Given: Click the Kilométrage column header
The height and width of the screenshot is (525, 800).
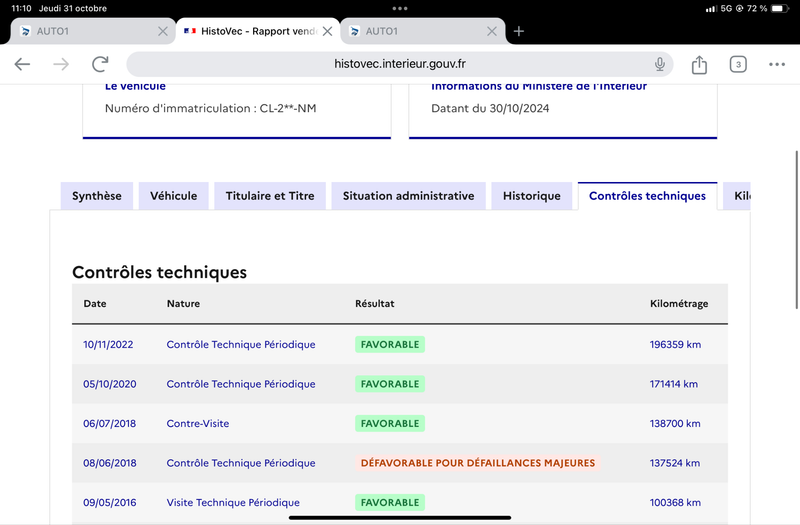Looking at the screenshot, I should 679,304.
